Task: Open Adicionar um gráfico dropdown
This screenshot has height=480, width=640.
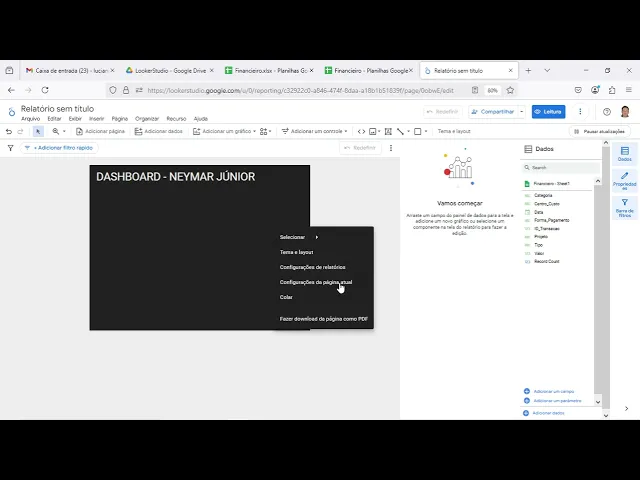Action: click(x=224, y=131)
